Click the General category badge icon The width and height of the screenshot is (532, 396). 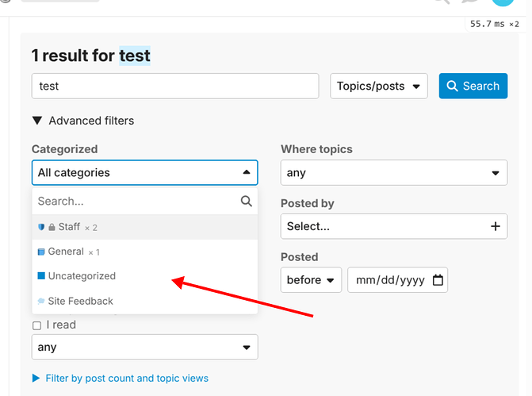click(41, 252)
